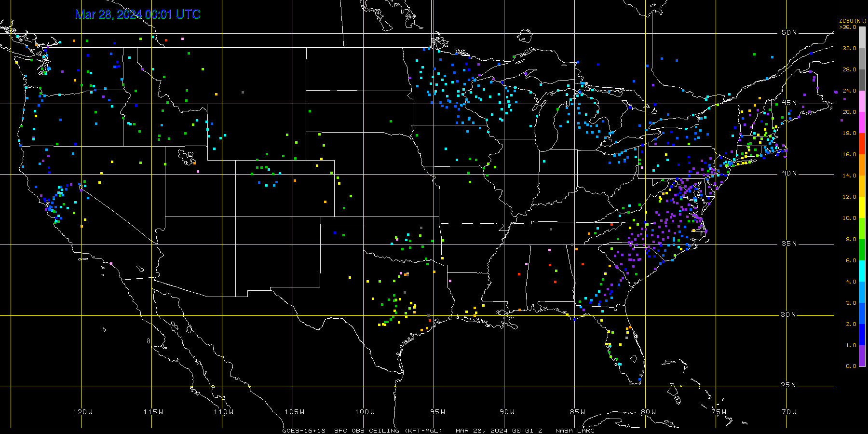868x434 pixels.
Task: Select the '1.0' legend value
Action: click(851, 345)
